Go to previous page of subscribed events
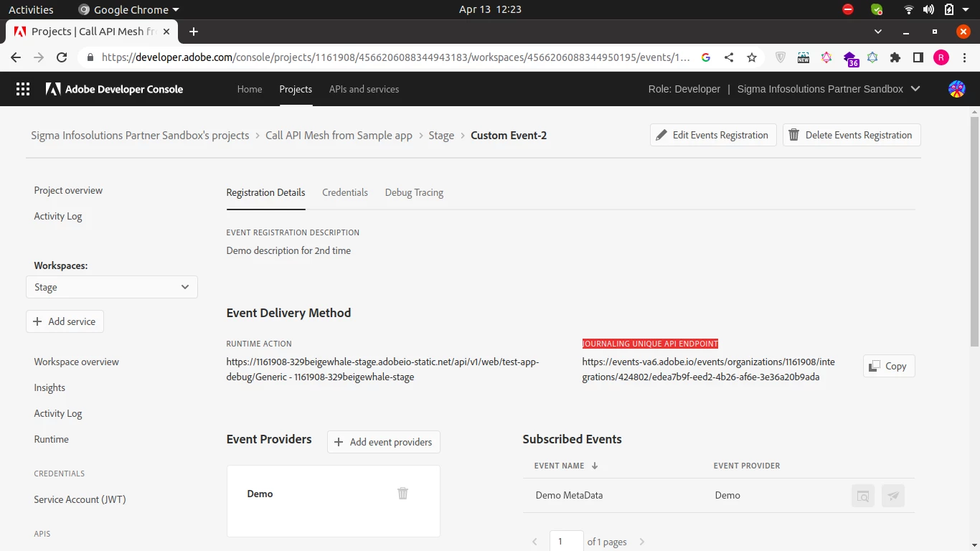Screen dimensions: 980x551 tap(534, 542)
